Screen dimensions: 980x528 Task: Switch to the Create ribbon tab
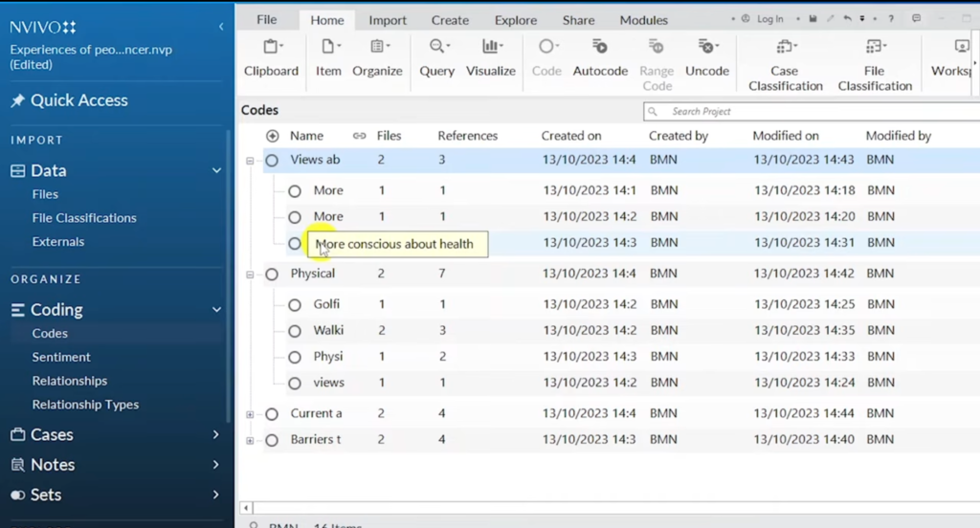(x=450, y=20)
